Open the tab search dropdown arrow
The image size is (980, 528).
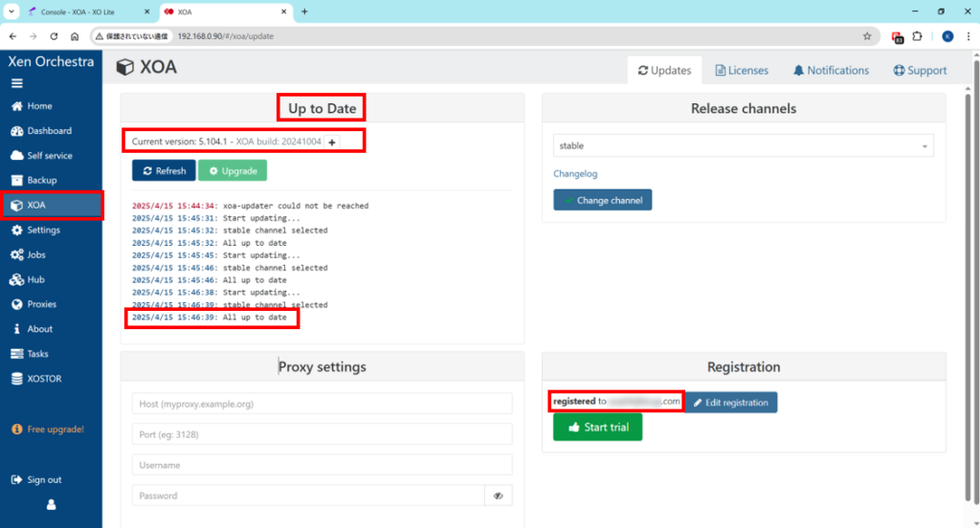[11, 11]
